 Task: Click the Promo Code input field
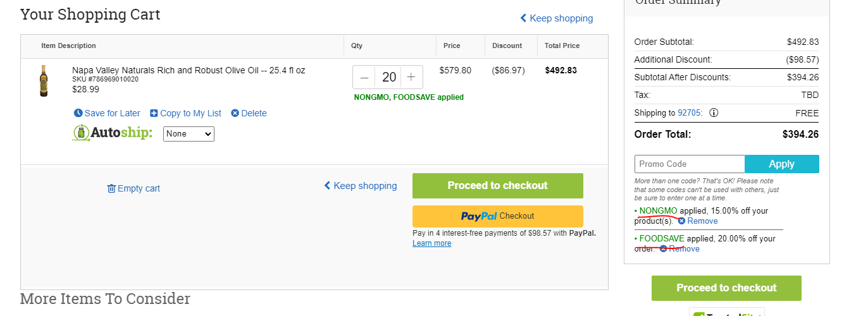coord(690,164)
